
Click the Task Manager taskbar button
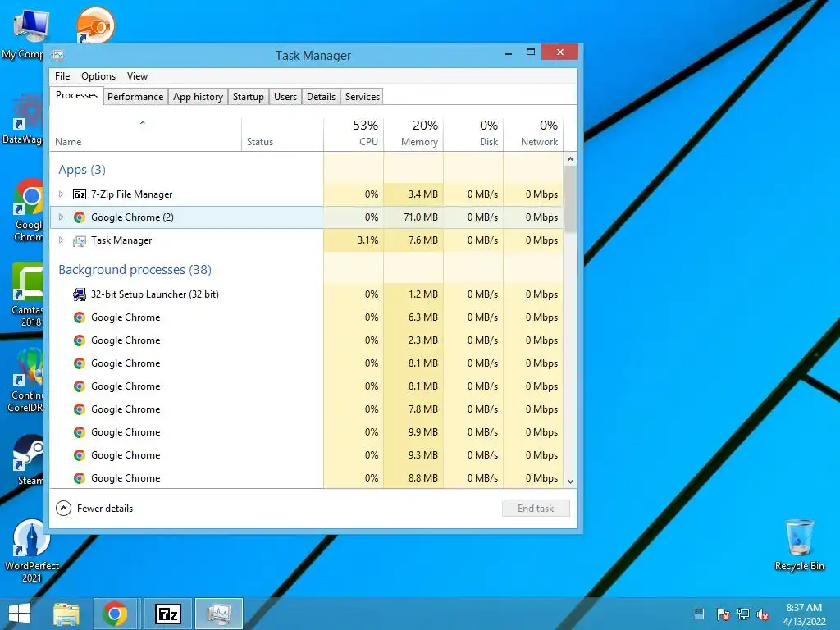pos(218,614)
